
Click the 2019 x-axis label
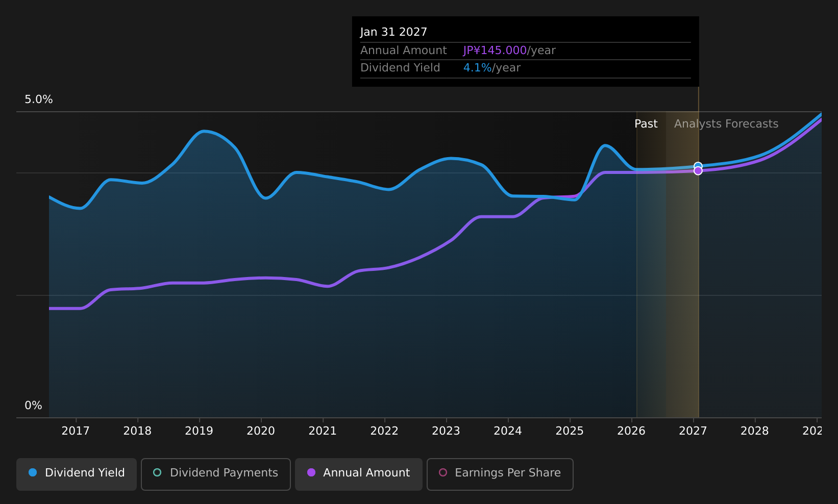(199, 431)
